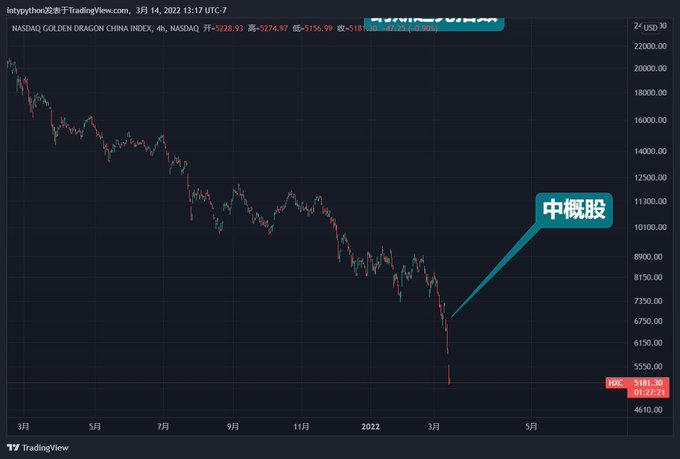Click the countdown timer 01:27:21
This screenshot has height=459, width=680.
click(x=649, y=393)
